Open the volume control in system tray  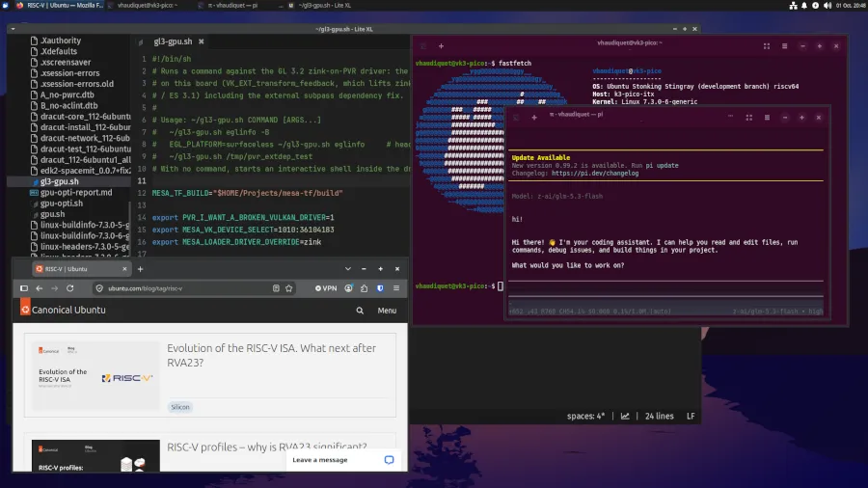[x=827, y=6]
